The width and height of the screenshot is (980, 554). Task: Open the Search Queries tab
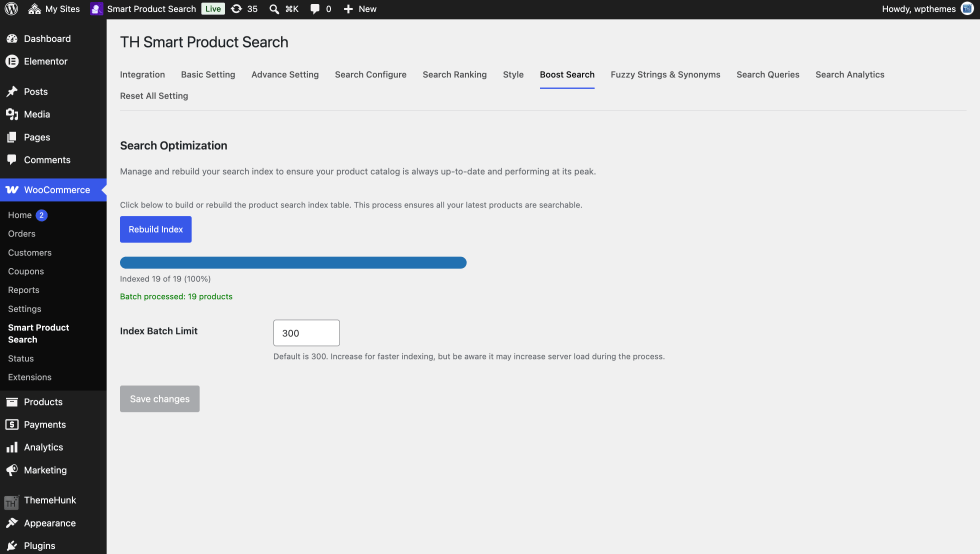click(x=768, y=74)
